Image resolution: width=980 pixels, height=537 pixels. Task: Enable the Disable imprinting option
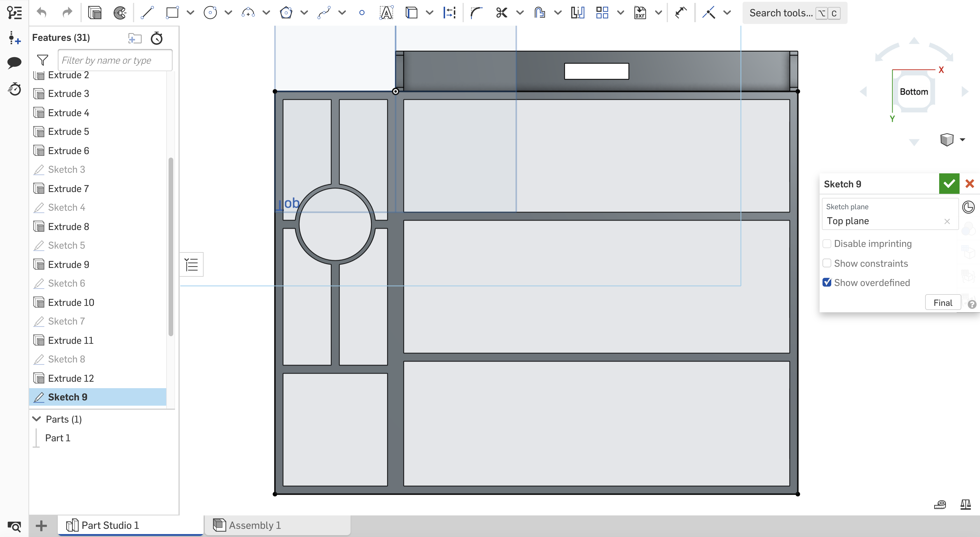pos(827,243)
